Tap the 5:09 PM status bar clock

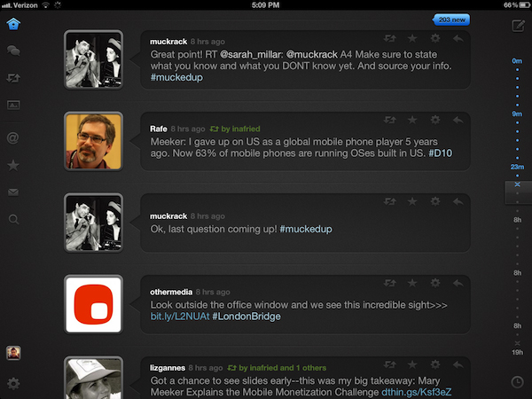coord(266,4)
